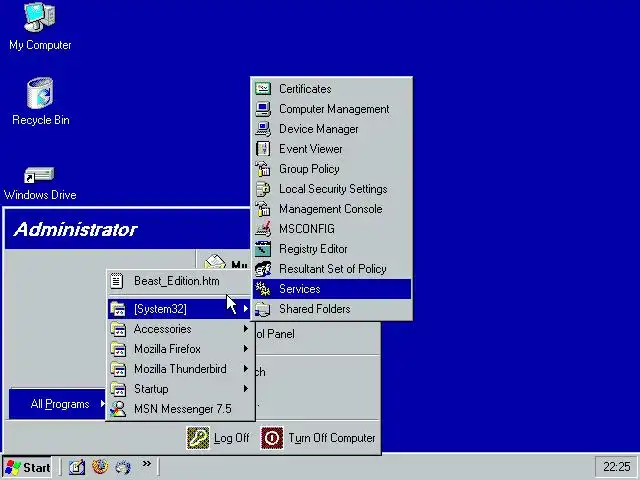Click the "Management Console" label text
The image size is (640, 480).
331,209
